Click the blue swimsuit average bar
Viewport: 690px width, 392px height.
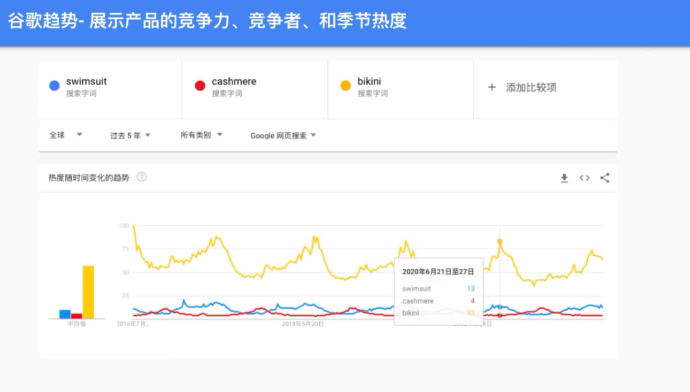65,314
